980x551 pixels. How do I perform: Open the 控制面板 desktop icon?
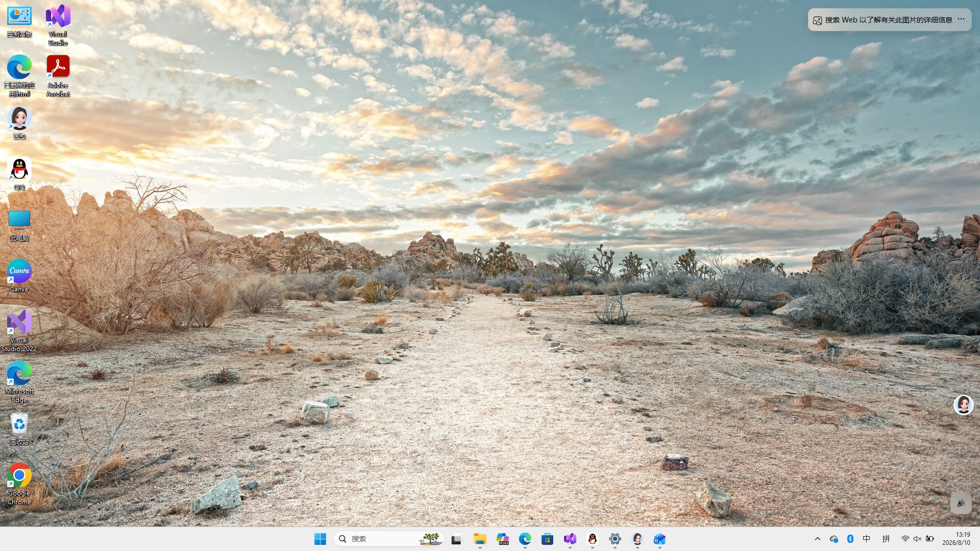(19, 21)
